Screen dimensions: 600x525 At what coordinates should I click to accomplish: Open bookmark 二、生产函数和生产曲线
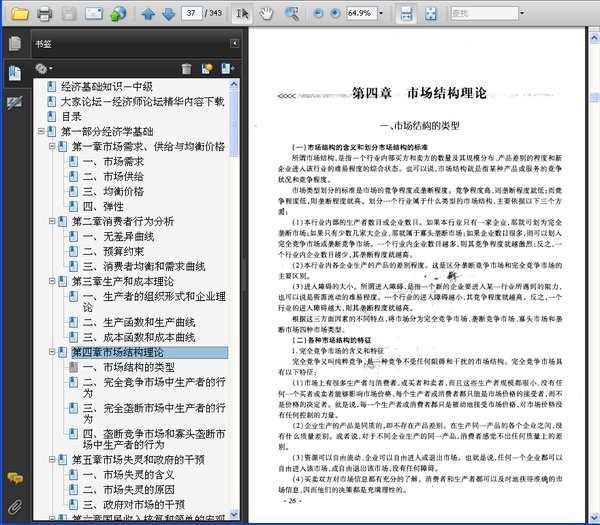coord(131,319)
